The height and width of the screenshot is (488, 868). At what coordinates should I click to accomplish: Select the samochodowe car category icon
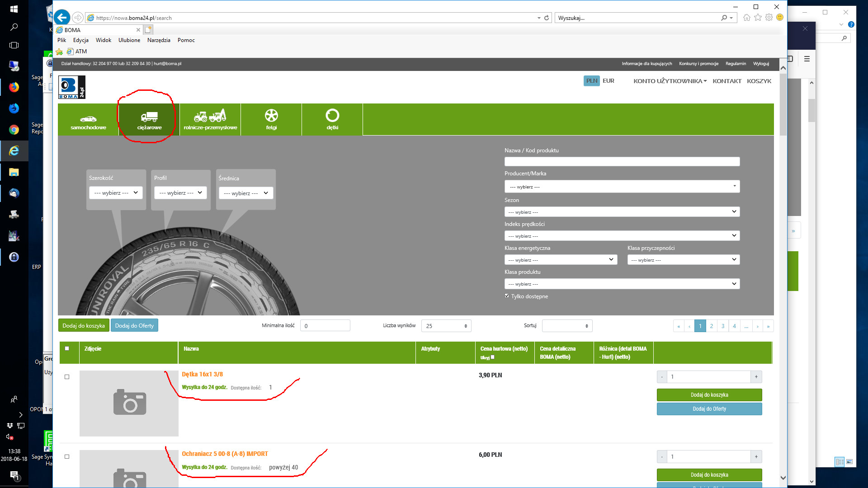click(x=88, y=120)
